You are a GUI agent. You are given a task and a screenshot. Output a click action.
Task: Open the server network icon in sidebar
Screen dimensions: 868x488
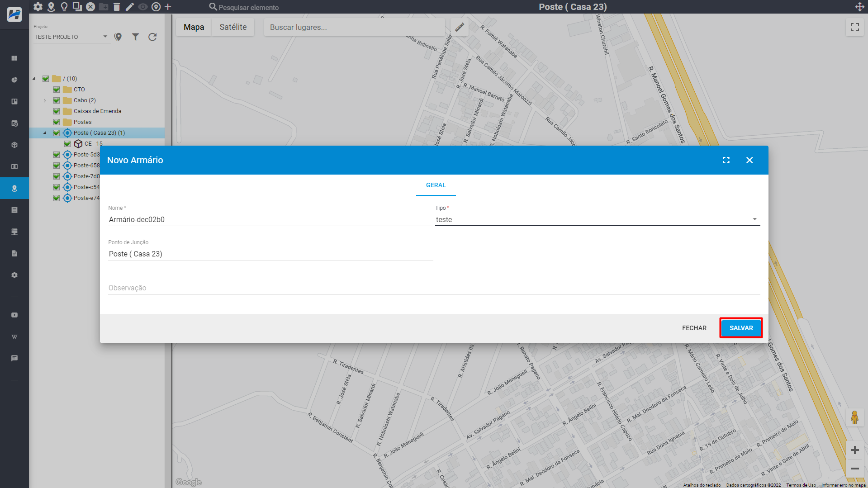pyautogui.click(x=14, y=232)
